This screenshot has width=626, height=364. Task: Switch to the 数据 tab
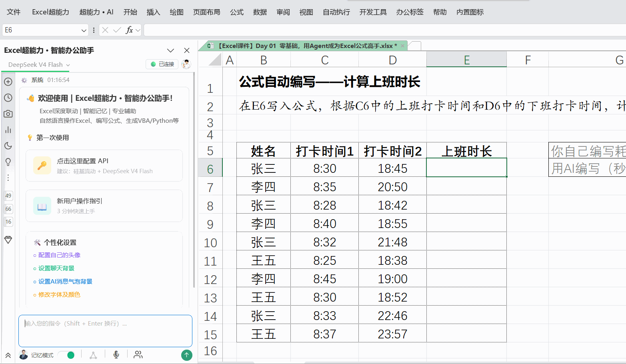click(x=260, y=12)
